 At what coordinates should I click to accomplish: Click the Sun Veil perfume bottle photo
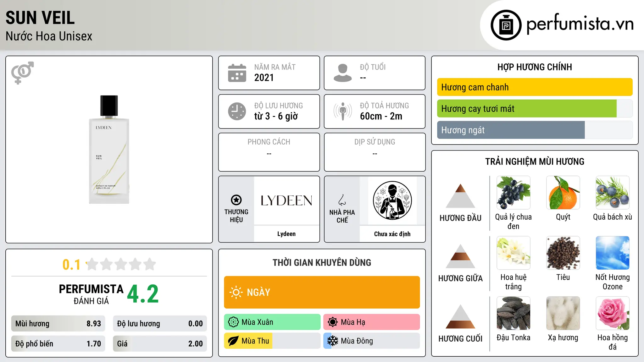109,150
